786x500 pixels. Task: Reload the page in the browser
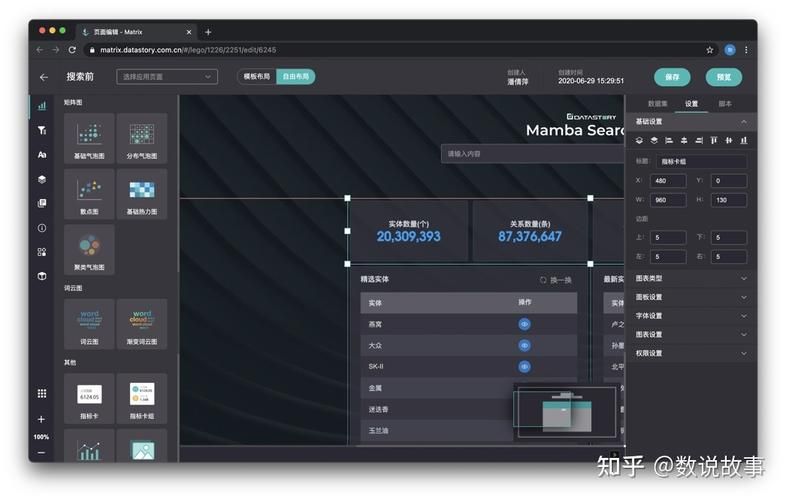pos(72,50)
